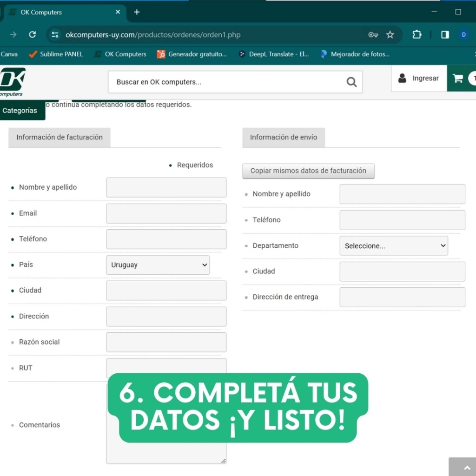Click the search magnifier icon
The height and width of the screenshot is (476, 476).
(x=351, y=82)
